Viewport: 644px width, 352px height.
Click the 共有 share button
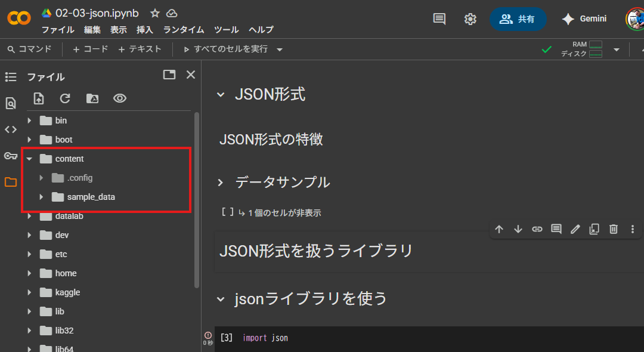point(518,19)
